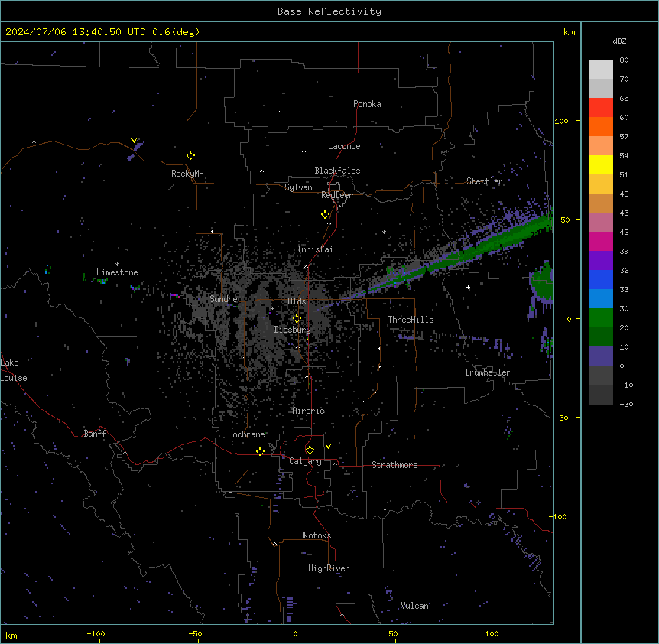Click the Banff label on the map
Image resolution: width=659 pixels, height=644 pixels.
(95, 434)
